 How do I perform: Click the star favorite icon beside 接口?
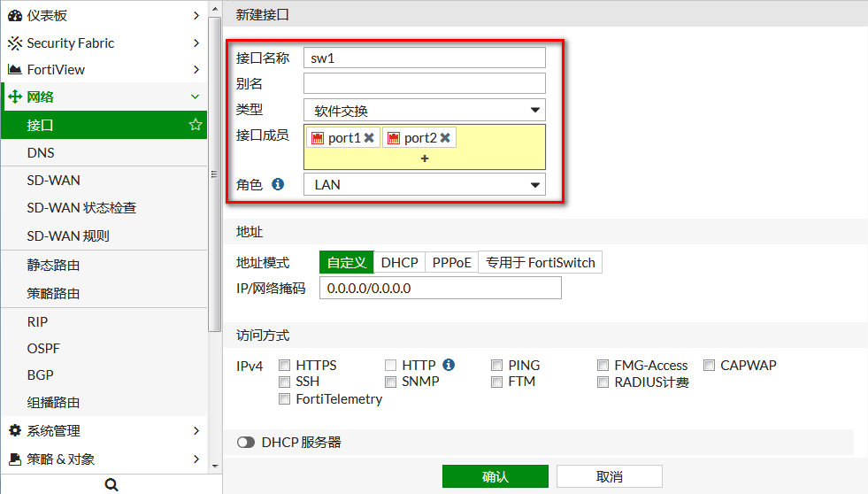click(196, 125)
